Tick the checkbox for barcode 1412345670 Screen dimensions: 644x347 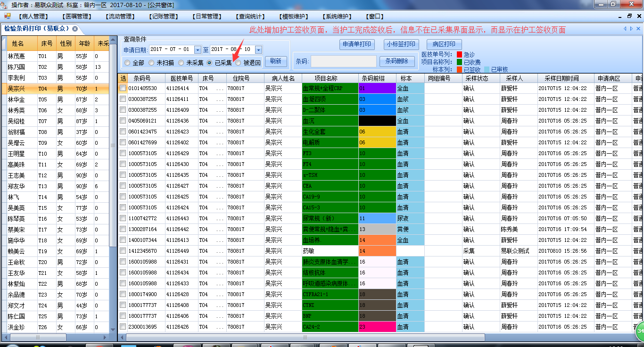tap(123, 251)
